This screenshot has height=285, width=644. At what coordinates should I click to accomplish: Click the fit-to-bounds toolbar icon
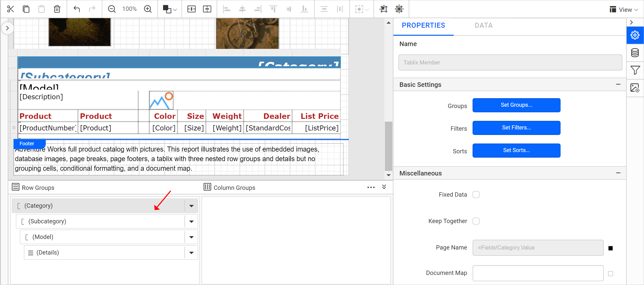point(384,9)
